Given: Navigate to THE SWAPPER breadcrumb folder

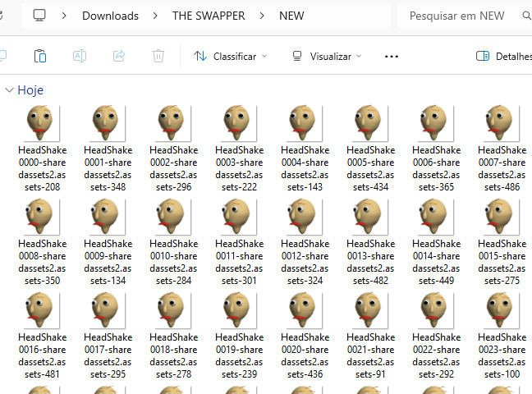Looking at the screenshot, I should [209, 16].
